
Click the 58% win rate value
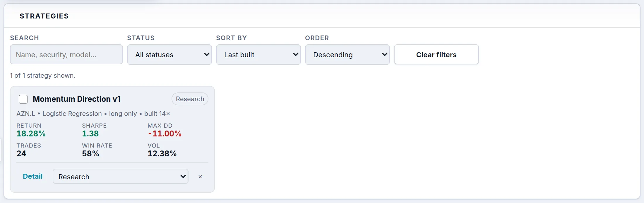pos(90,154)
